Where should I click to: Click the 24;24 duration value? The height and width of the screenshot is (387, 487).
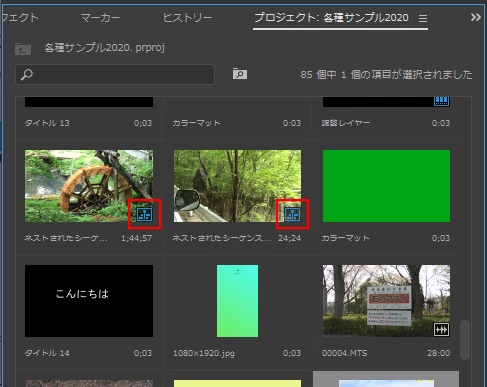(x=289, y=238)
